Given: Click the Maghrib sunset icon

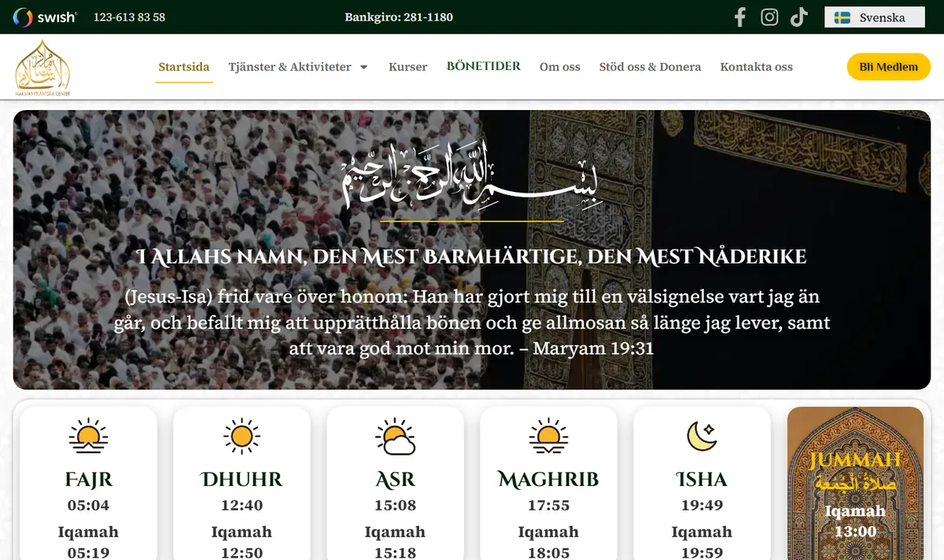Looking at the screenshot, I should 548,437.
